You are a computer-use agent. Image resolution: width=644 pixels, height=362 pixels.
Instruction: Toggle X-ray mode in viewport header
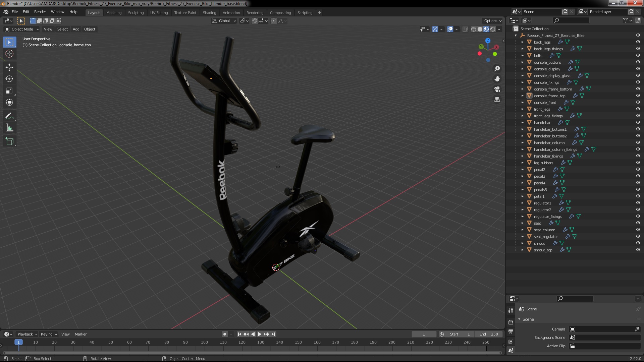[x=465, y=29]
